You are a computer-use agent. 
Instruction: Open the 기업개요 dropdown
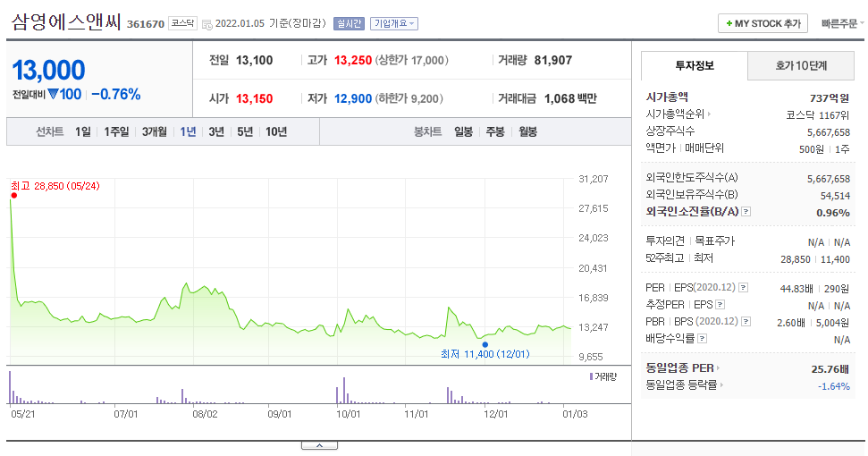(x=394, y=24)
